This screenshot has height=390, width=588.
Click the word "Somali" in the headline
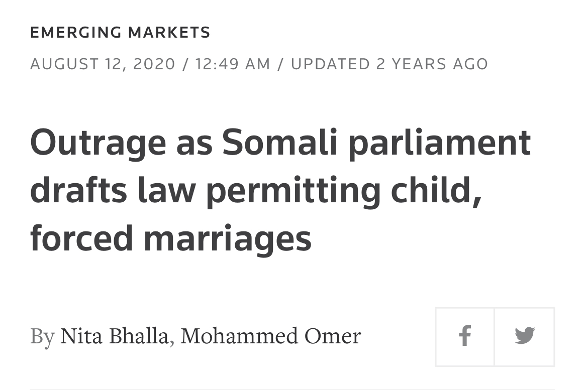point(280,143)
